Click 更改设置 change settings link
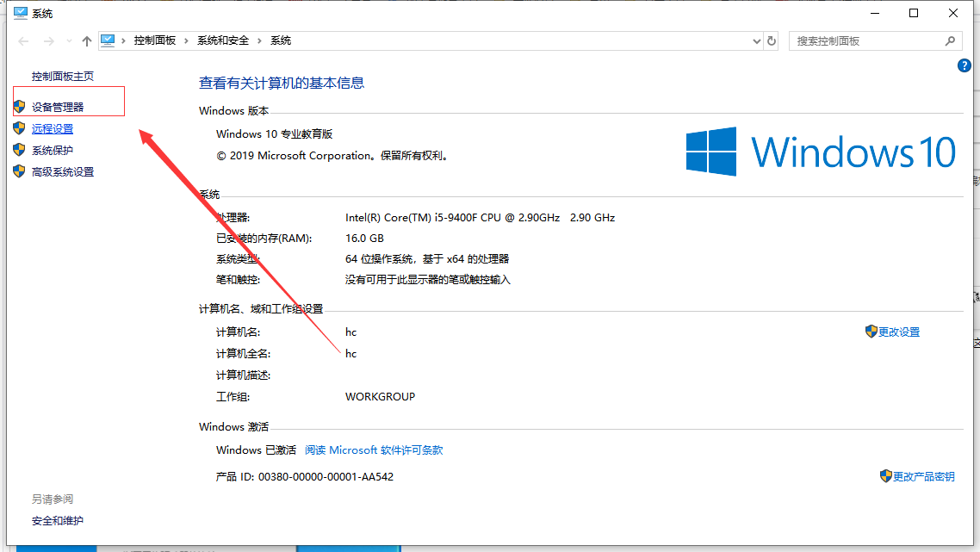 [899, 332]
